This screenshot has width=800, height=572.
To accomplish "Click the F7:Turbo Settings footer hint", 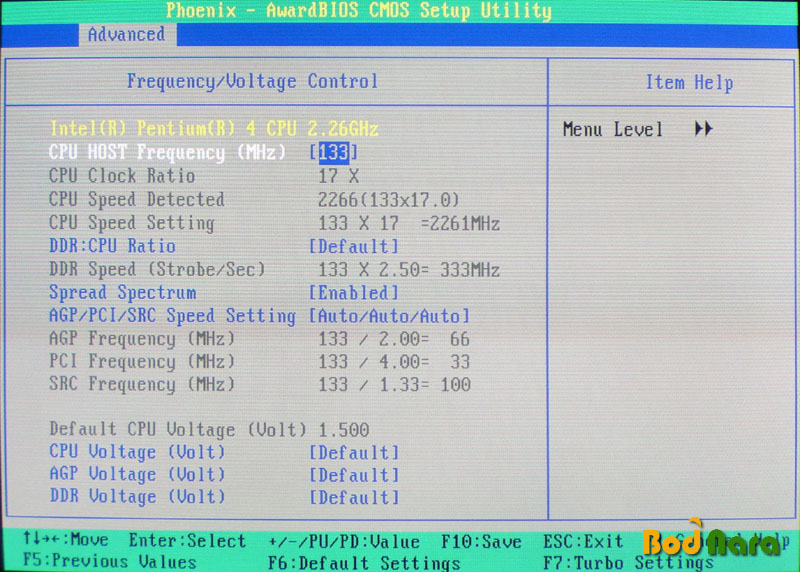I will pyautogui.click(x=628, y=562).
